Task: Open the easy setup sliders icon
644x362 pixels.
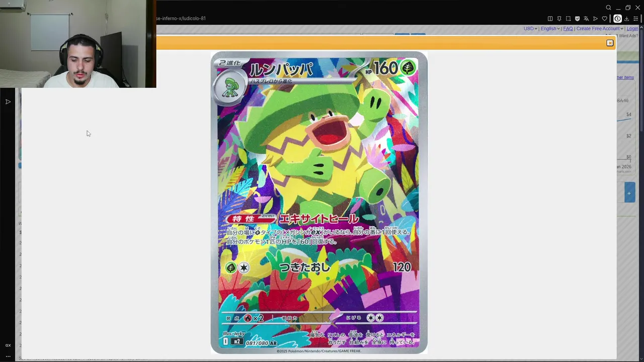Action: point(636,19)
